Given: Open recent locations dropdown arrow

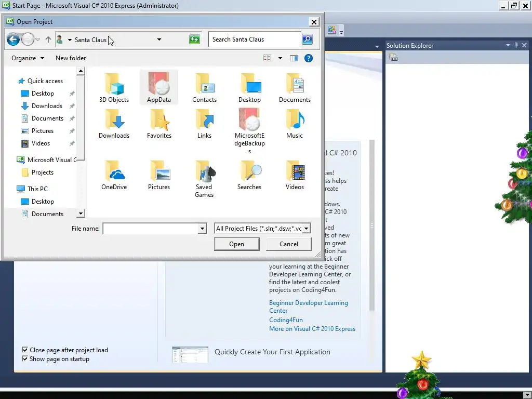Looking at the screenshot, I should point(37,39).
